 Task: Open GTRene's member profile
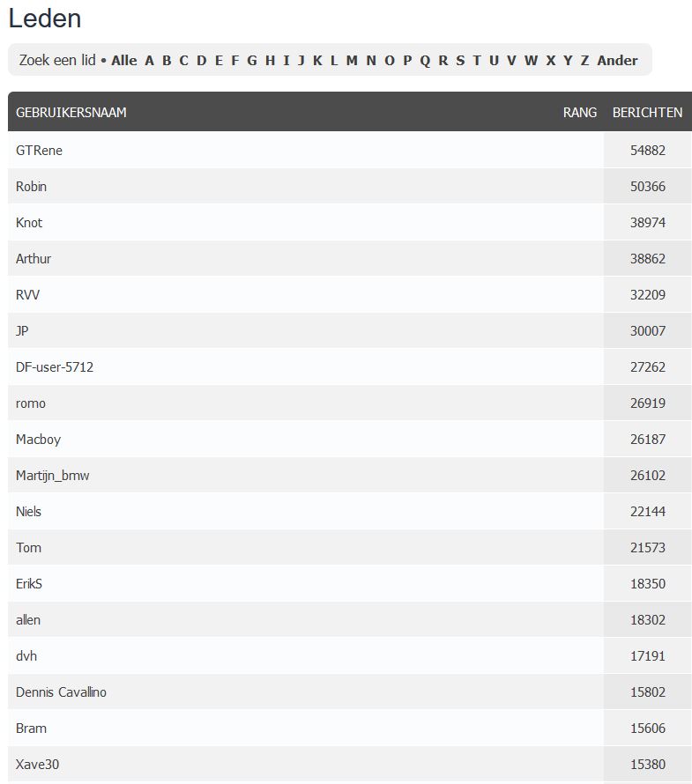(x=39, y=151)
